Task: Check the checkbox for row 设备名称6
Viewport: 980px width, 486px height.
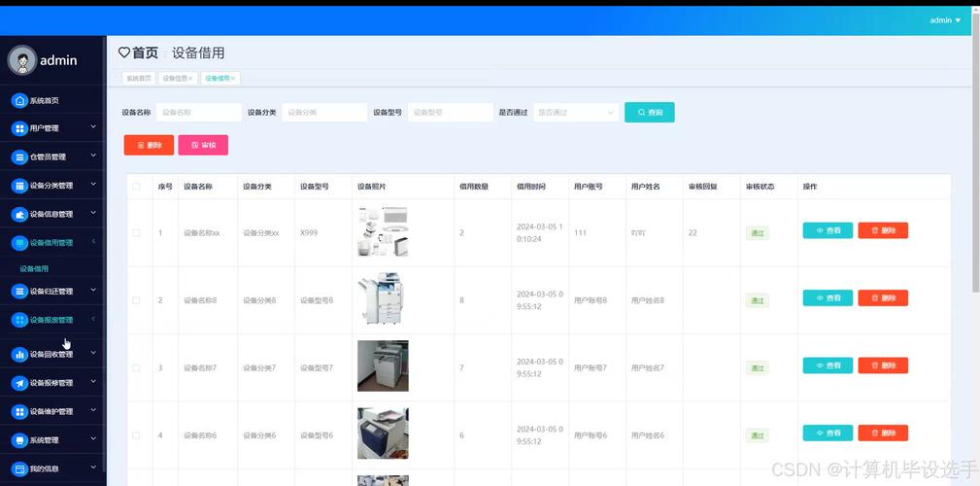Action: pos(136,435)
